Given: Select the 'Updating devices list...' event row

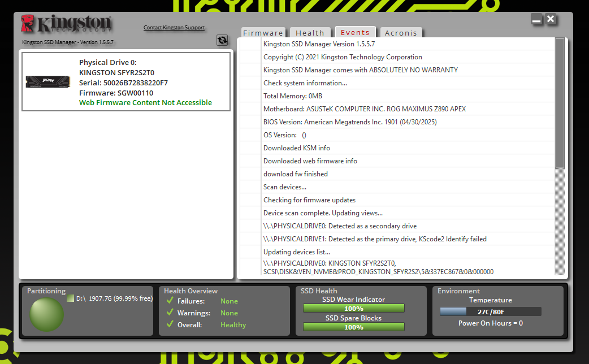Looking at the screenshot, I should [x=397, y=252].
